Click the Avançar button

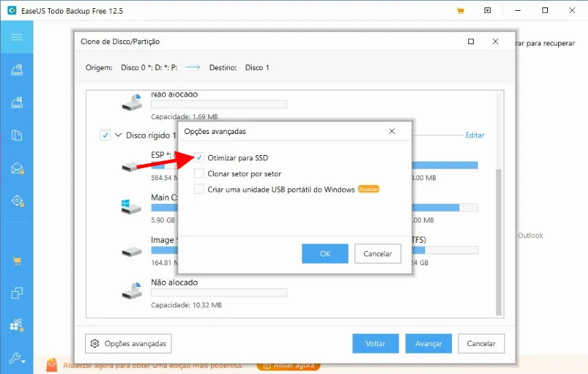(429, 343)
